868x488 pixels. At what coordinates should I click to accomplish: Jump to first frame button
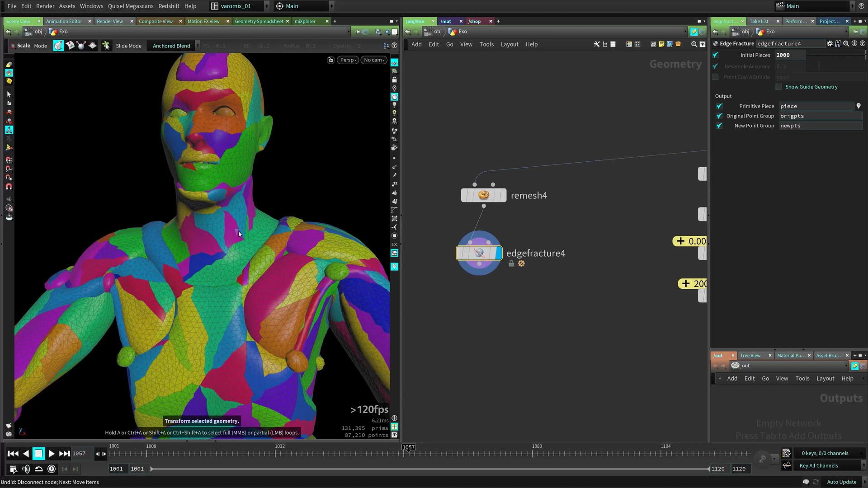13,454
